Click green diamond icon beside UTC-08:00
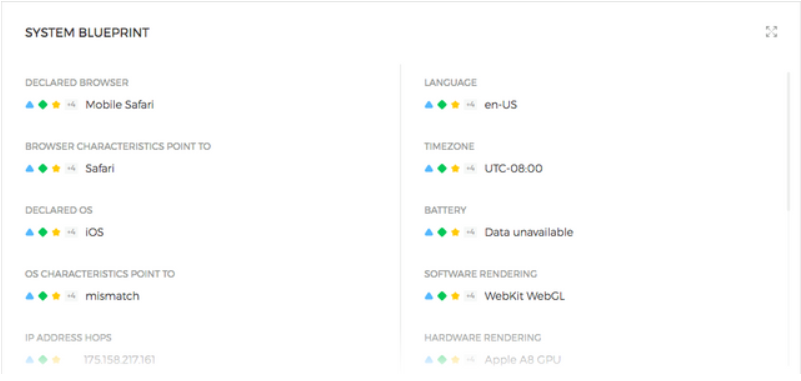The width and height of the screenshot is (801, 381). (x=442, y=169)
